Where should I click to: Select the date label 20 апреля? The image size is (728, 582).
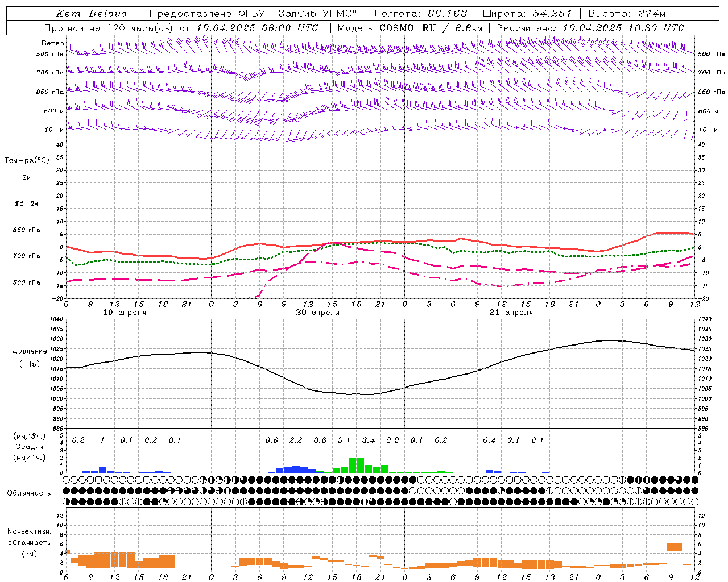click(x=318, y=313)
